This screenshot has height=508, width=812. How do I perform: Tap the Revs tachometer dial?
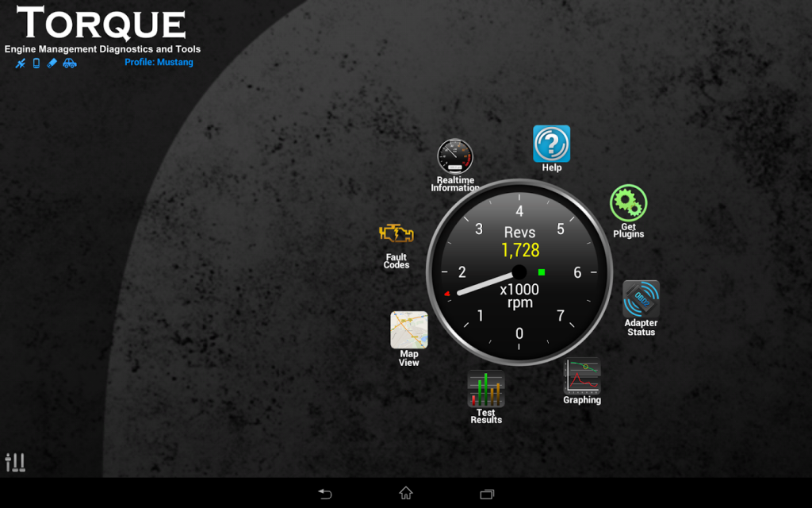click(x=519, y=272)
